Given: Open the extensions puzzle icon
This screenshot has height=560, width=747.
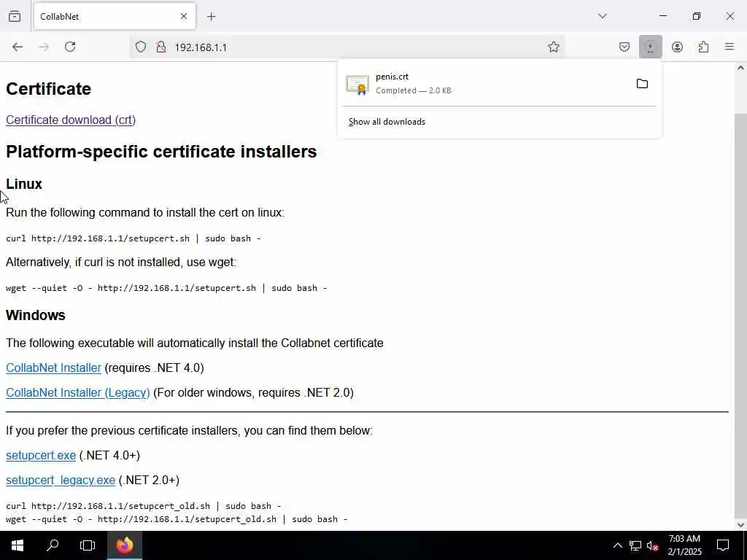Looking at the screenshot, I should (703, 47).
